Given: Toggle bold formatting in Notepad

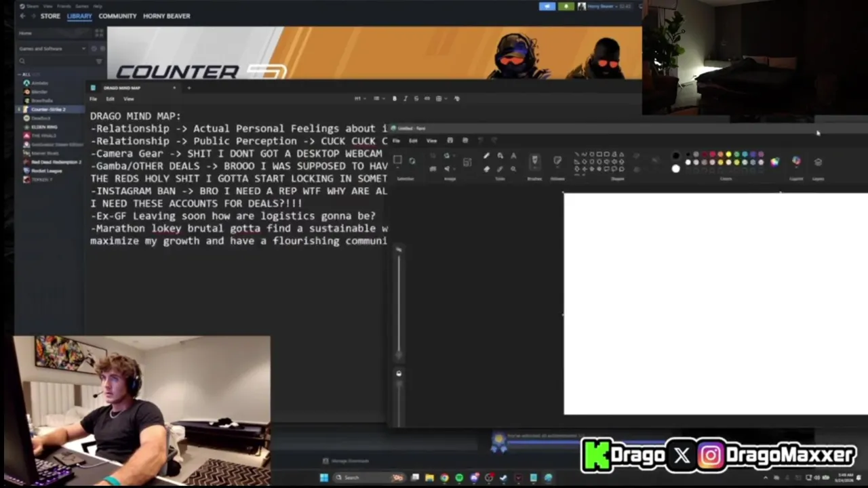Looking at the screenshot, I should pos(395,98).
